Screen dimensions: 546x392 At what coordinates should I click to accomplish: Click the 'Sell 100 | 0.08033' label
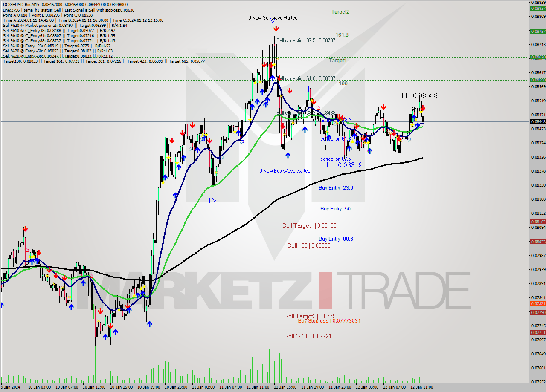tap(309, 245)
